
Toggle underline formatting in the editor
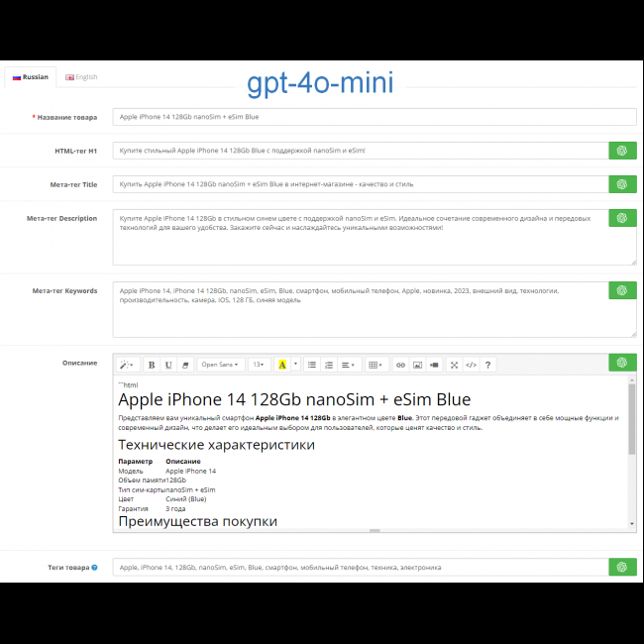(168, 365)
